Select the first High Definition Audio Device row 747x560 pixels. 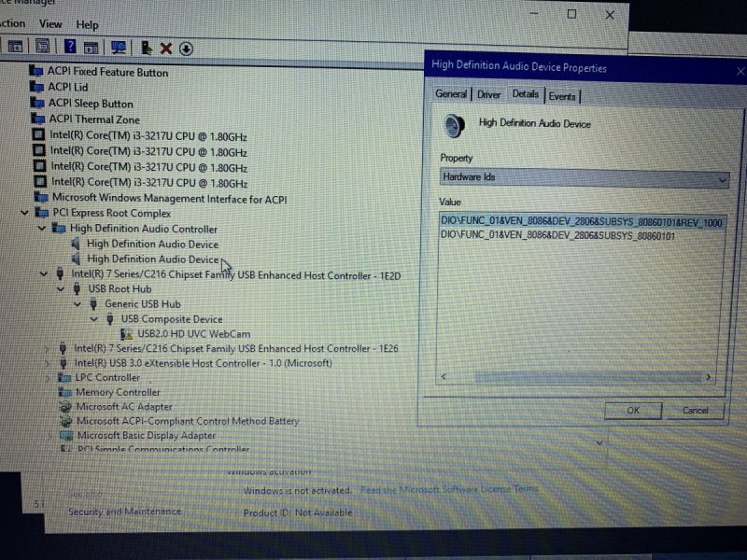[x=152, y=244]
